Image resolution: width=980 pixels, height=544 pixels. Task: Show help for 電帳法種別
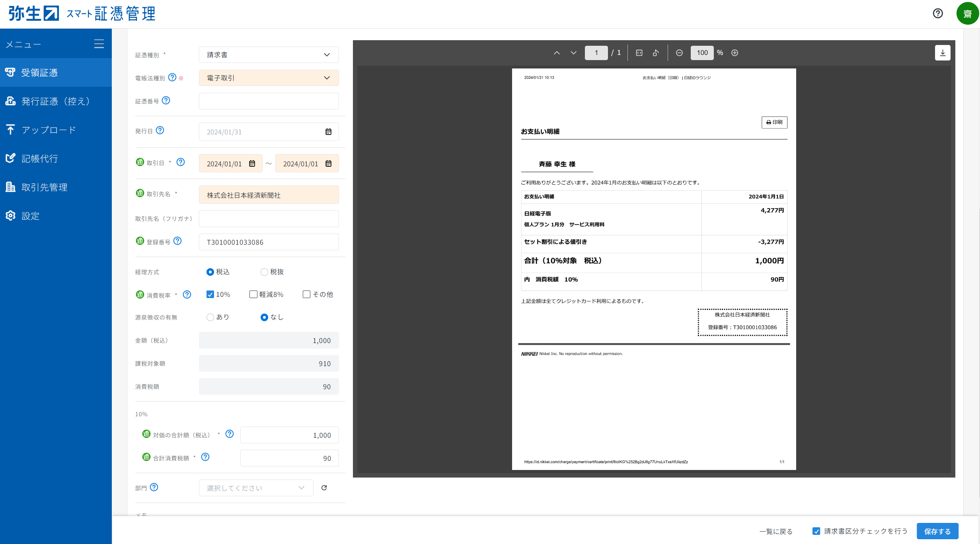[x=172, y=77]
